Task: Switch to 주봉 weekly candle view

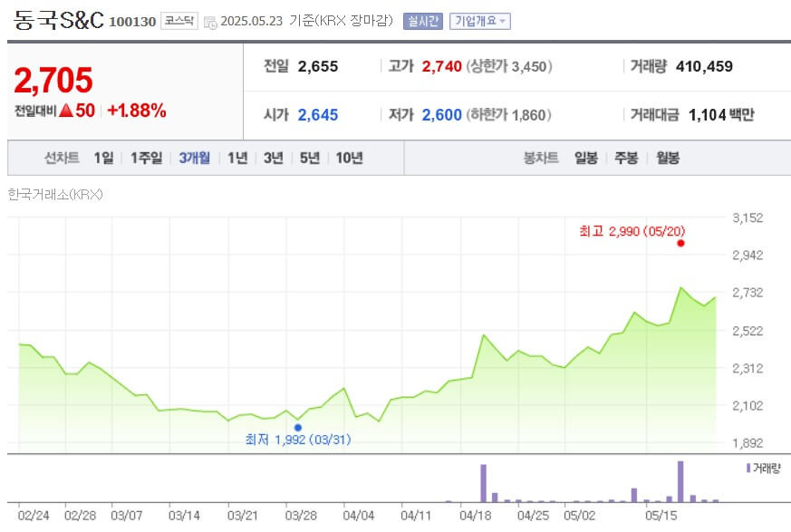Action: click(627, 157)
